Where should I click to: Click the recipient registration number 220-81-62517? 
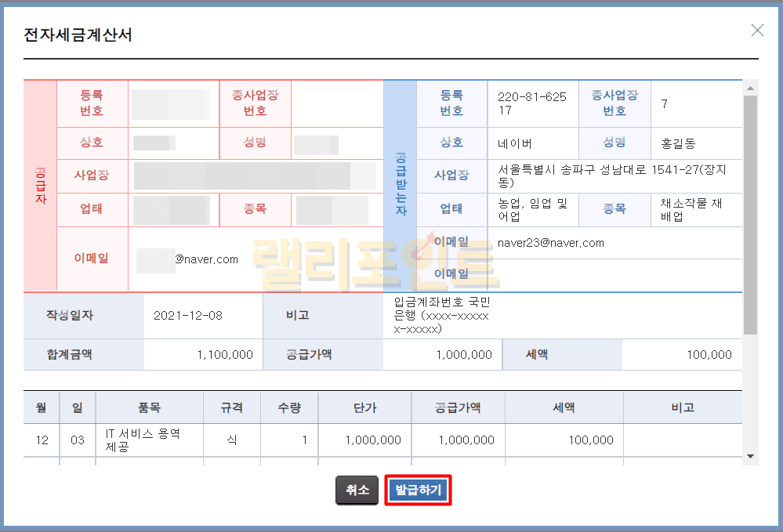click(x=531, y=103)
